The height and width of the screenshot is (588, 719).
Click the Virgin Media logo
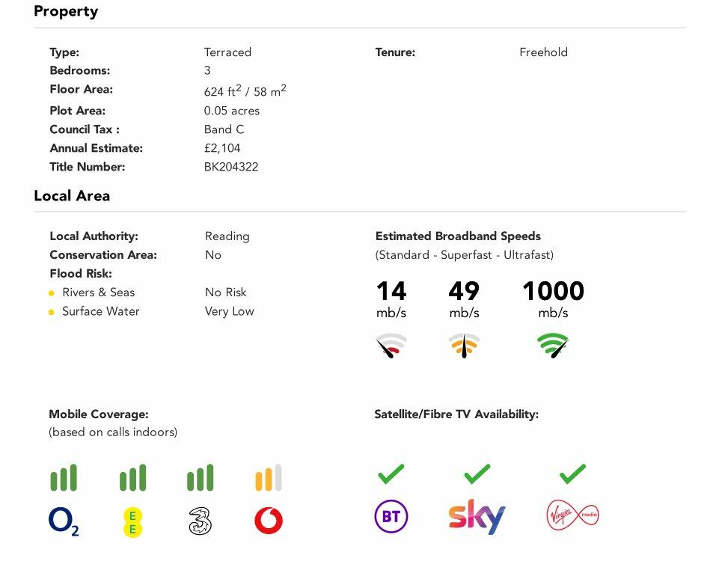tap(572, 515)
